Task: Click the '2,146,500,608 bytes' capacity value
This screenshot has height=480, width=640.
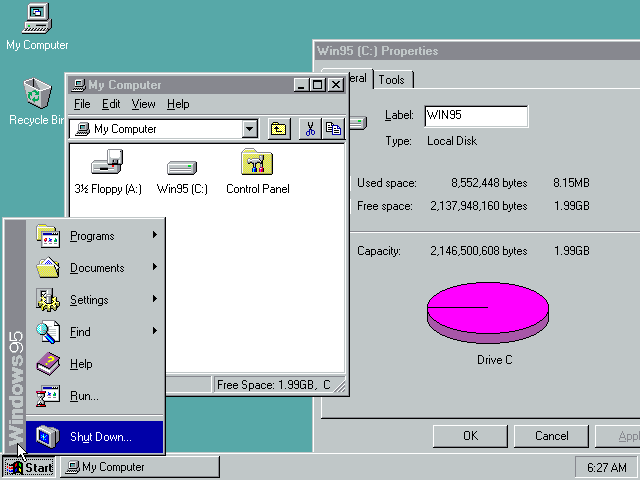Action: [478, 251]
